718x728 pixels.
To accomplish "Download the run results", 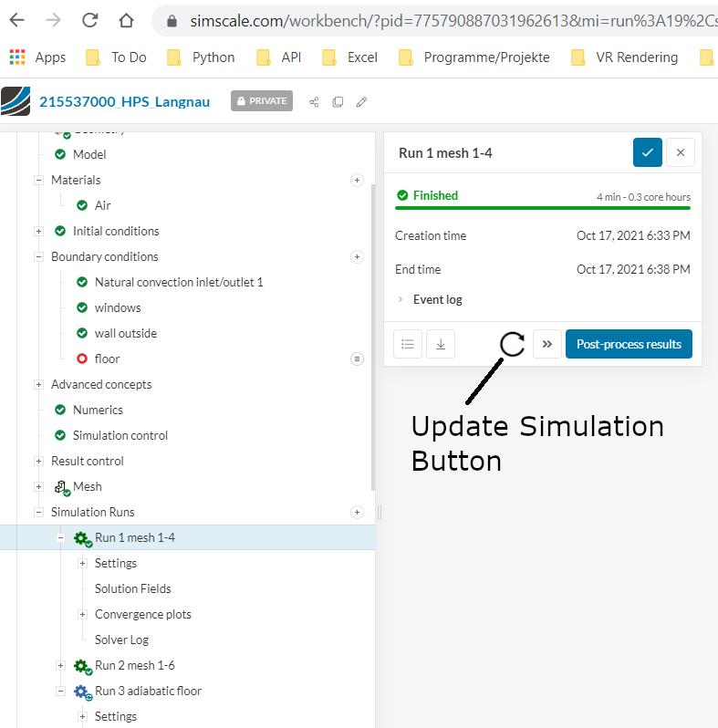I will (440, 344).
